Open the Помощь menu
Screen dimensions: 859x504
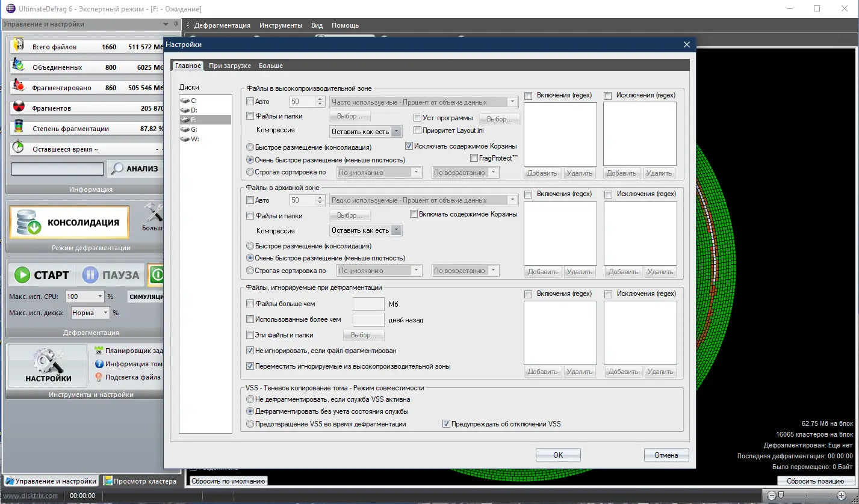point(345,25)
